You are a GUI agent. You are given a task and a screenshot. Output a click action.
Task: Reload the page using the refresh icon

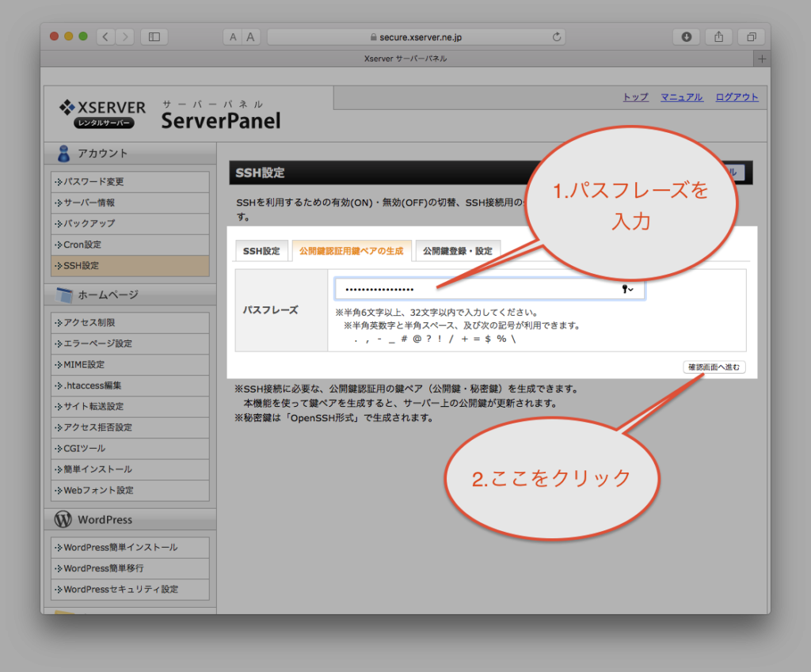pos(557,36)
